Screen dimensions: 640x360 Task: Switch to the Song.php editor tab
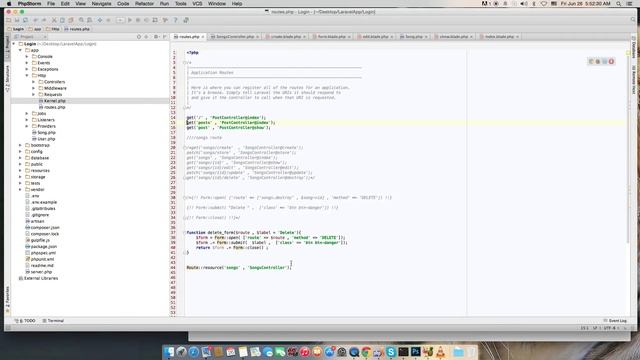(x=413, y=37)
